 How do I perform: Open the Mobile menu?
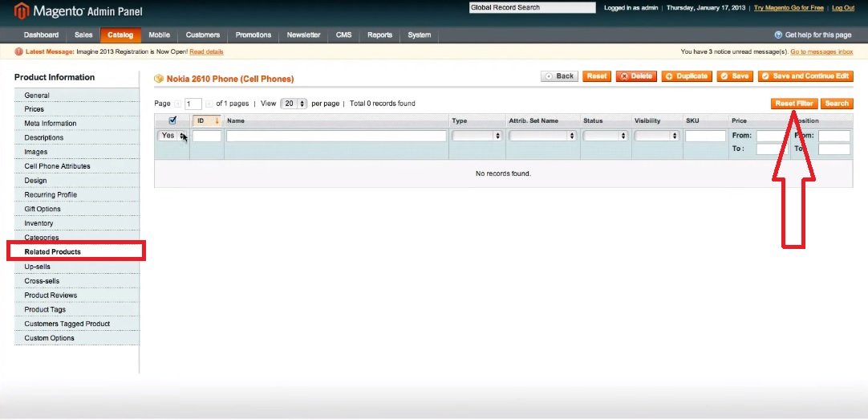click(x=160, y=35)
